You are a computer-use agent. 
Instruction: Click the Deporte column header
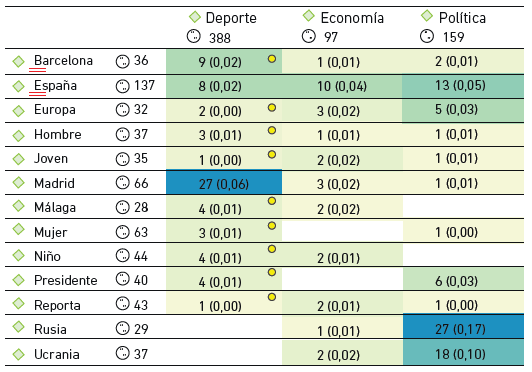(231, 18)
